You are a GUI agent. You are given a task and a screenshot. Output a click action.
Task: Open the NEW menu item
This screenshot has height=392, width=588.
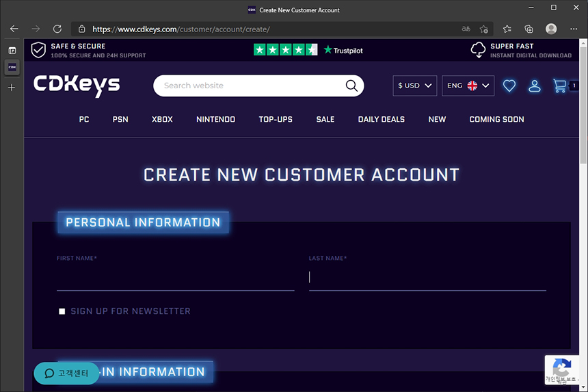pyautogui.click(x=438, y=119)
